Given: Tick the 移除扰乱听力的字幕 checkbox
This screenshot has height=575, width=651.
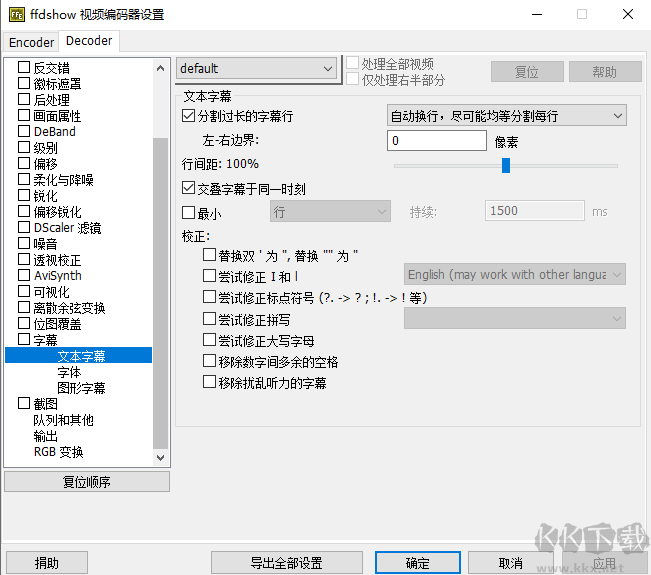Looking at the screenshot, I should [209, 382].
